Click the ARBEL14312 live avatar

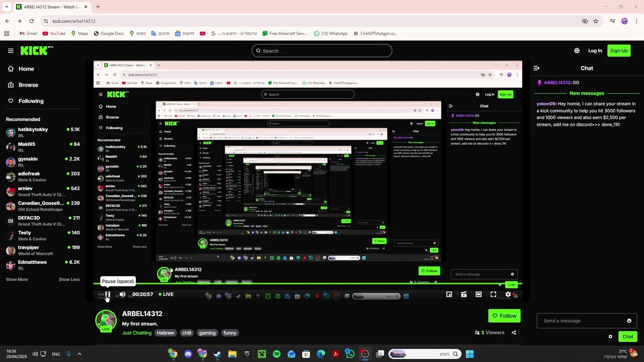point(106,321)
